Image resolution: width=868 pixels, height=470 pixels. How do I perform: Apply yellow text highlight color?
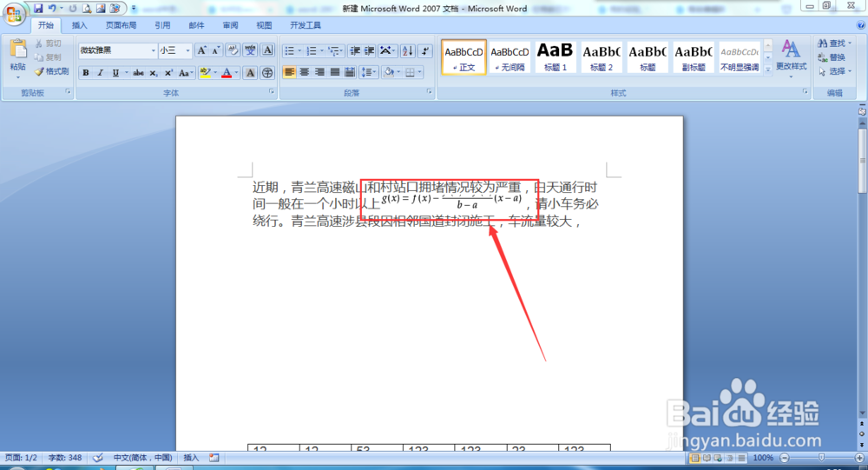click(x=206, y=73)
